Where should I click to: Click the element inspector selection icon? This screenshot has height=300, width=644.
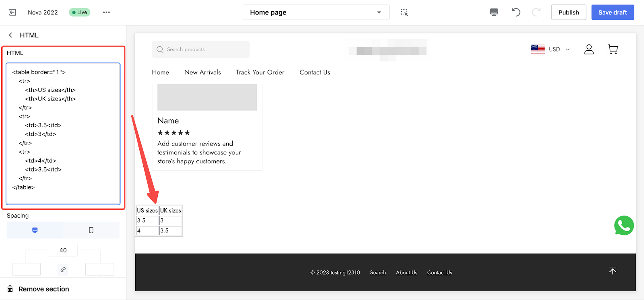pyautogui.click(x=405, y=12)
